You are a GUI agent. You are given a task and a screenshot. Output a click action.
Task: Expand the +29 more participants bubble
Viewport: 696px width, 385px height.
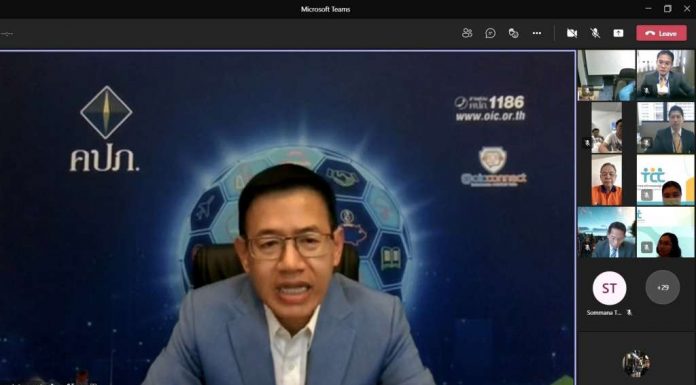click(x=663, y=287)
